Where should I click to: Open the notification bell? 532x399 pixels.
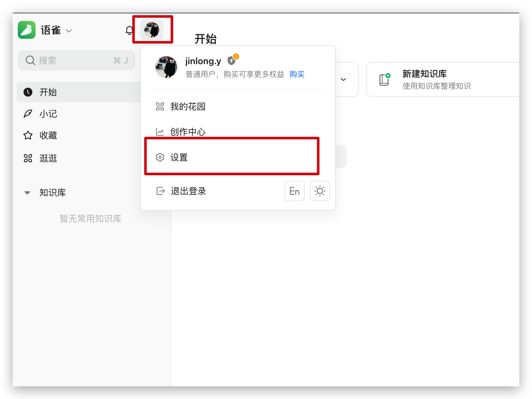point(129,30)
